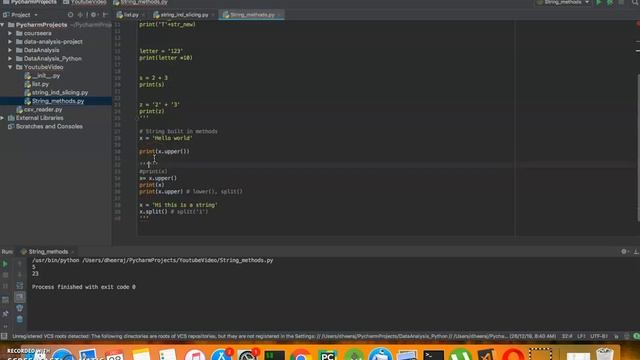Viewport: 640px width, 360px height.
Task: Open Run panel settings gear
Action: [x=624, y=251]
